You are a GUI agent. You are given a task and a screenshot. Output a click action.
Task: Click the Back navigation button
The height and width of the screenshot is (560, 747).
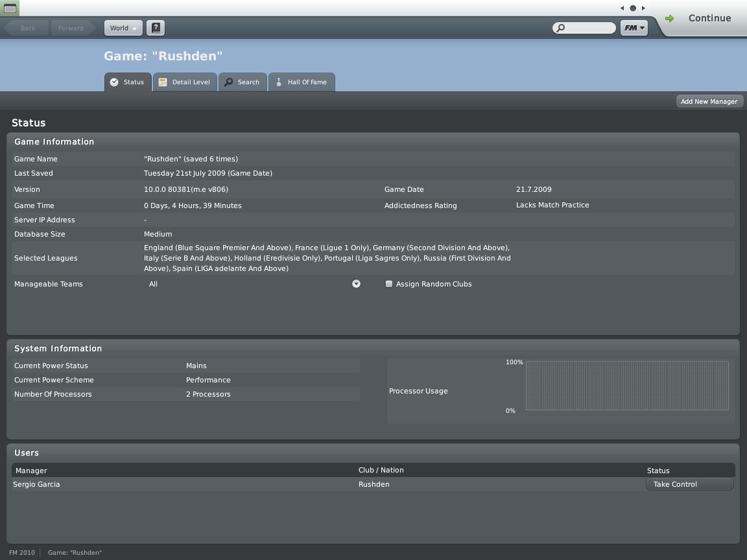click(x=27, y=28)
